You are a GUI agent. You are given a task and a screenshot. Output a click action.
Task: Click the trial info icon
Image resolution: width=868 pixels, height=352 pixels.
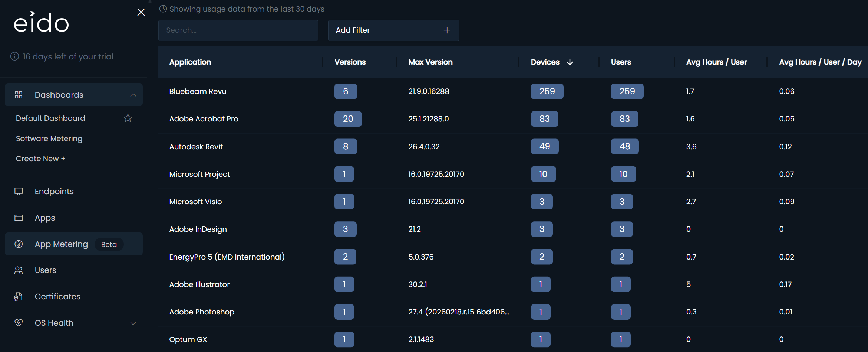pyautogui.click(x=14, y=56)
